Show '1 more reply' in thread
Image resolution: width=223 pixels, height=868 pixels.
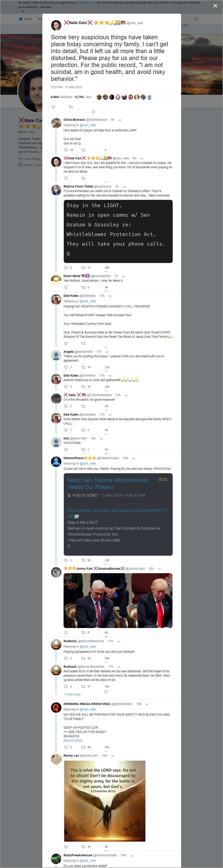click(72, 695)
